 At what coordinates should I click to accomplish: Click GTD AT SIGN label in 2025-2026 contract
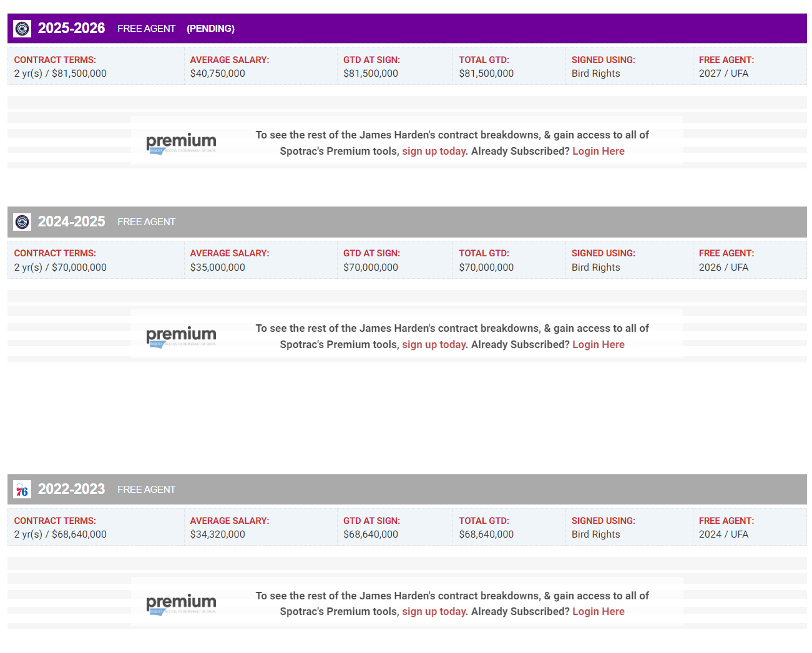(x=372, y=60)
